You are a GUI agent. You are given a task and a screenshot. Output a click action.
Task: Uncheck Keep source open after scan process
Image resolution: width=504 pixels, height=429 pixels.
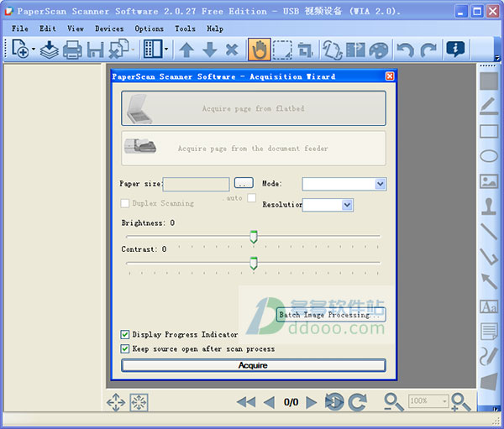124,348
